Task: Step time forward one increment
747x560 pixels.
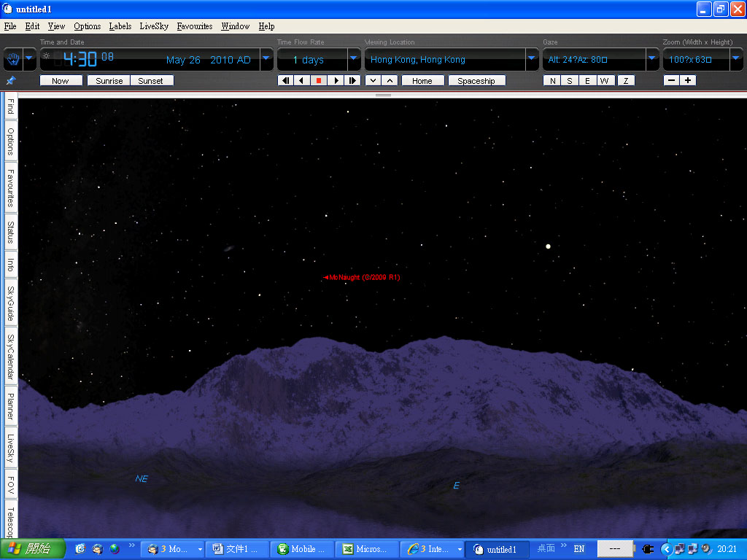Action: pyautogui.click(x=352, y=81)
